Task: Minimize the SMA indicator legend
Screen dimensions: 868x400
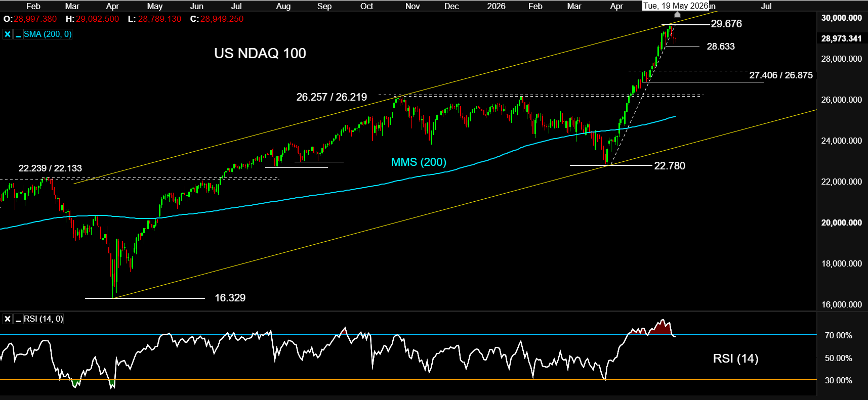Action: [18, 34]
